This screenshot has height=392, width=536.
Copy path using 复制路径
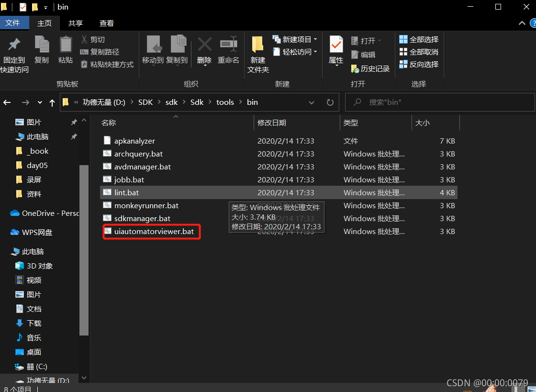coord(100,52)
